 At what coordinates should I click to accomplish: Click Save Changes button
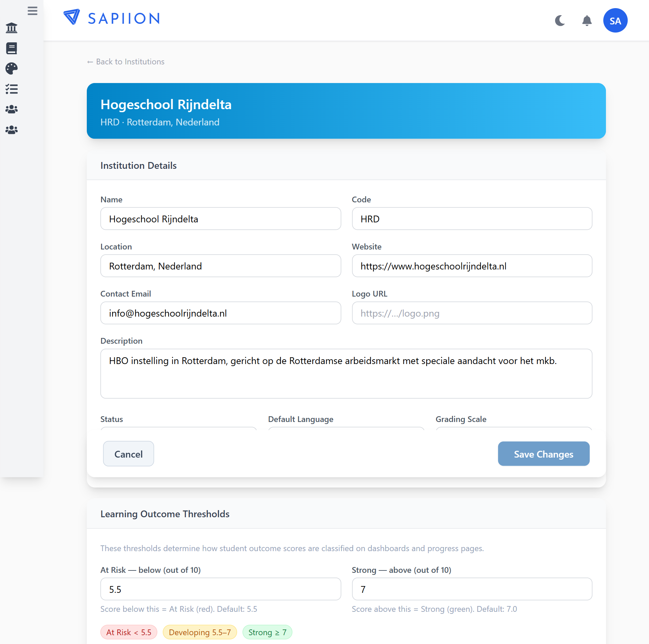point(544,454)
